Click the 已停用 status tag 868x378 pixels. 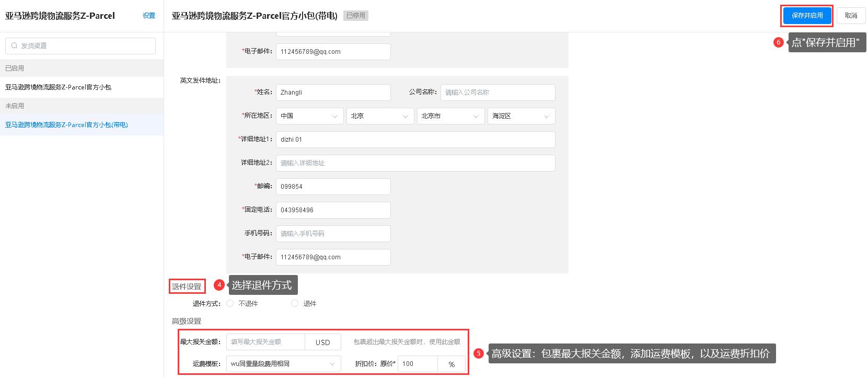(x=356, y=16)
